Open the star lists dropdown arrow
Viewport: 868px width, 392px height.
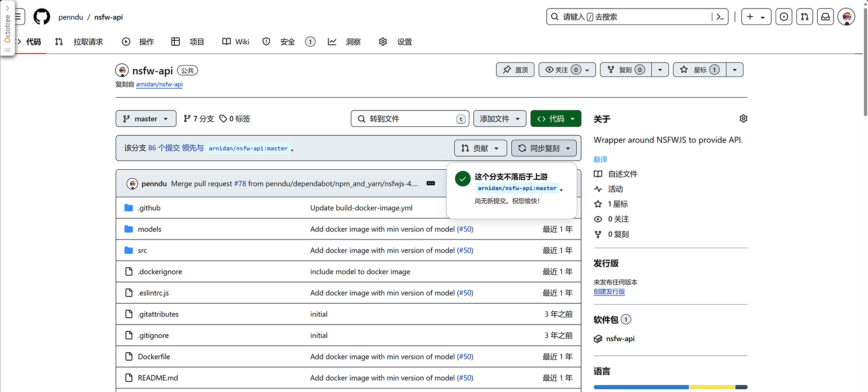734,70
